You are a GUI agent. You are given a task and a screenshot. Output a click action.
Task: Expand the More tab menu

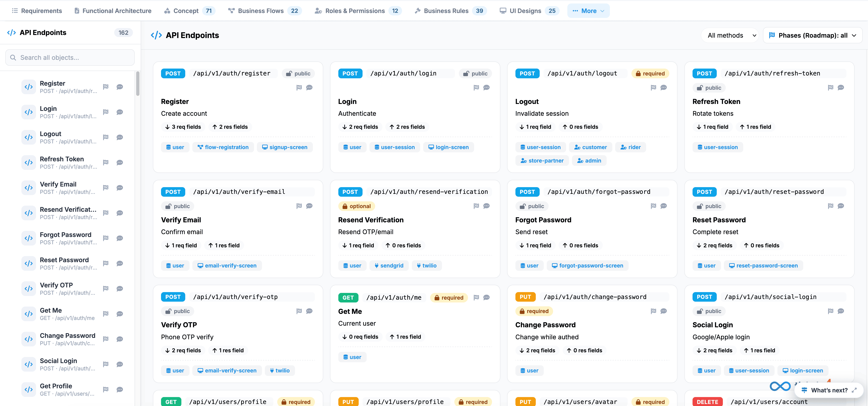588,11
